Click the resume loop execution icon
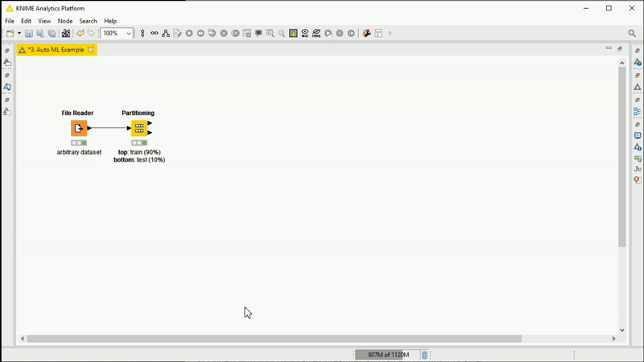 tap(351, 33)
